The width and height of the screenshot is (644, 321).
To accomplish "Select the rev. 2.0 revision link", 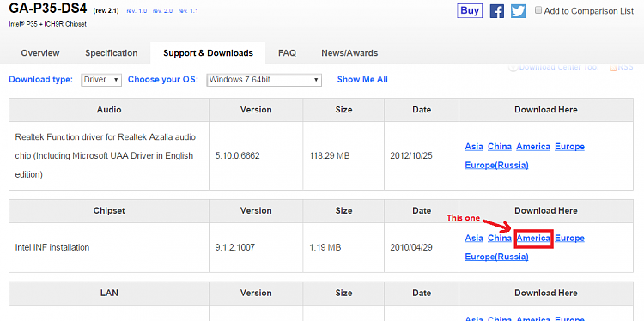I will [x=162, y=11].
